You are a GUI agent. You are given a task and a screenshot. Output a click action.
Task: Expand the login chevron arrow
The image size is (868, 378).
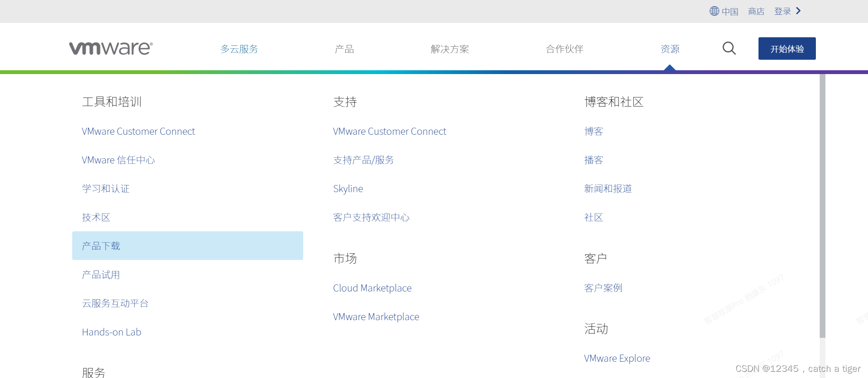[798, 11]
